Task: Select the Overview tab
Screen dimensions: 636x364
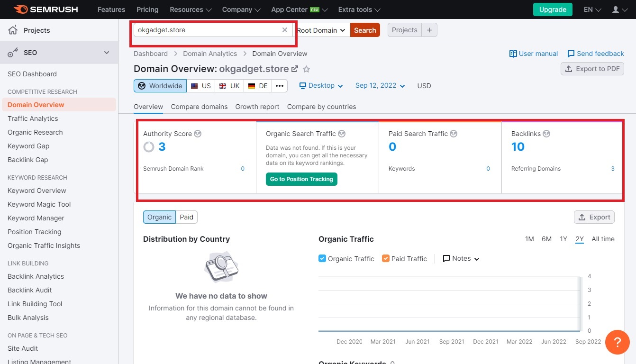Action: click(148, 107)
